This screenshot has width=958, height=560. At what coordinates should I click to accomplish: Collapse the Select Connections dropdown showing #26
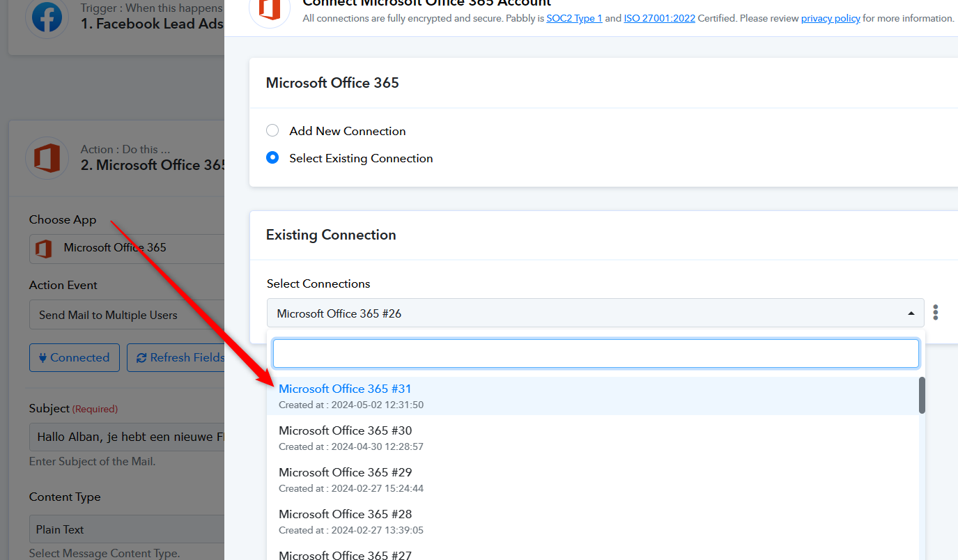[595, 313]
